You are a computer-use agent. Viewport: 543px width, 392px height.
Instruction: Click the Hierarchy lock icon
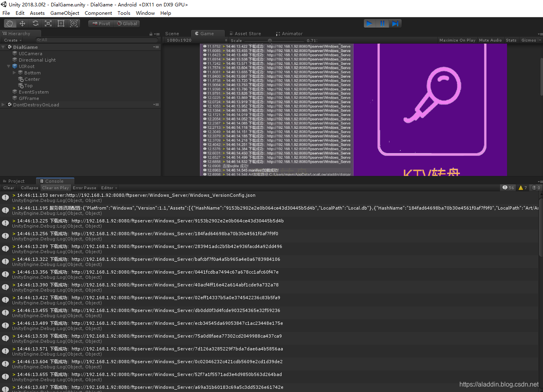[151, 34]
